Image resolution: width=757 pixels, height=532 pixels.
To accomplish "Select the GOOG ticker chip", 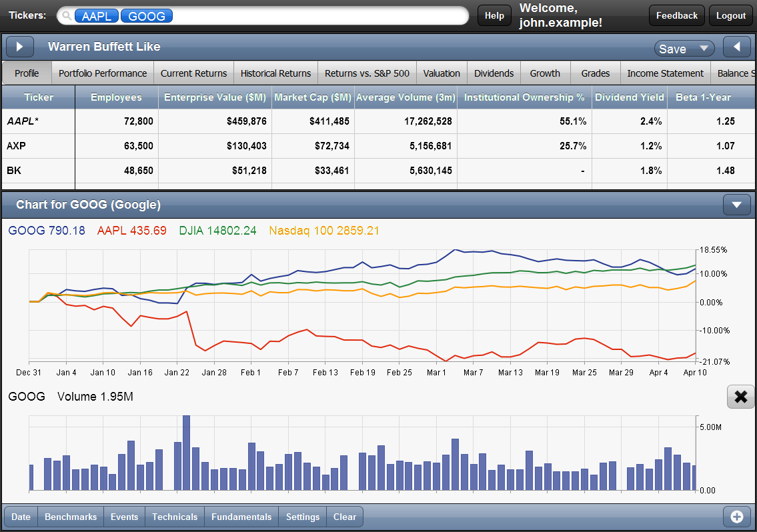I will pyautogui.click(x=147, y=16).
